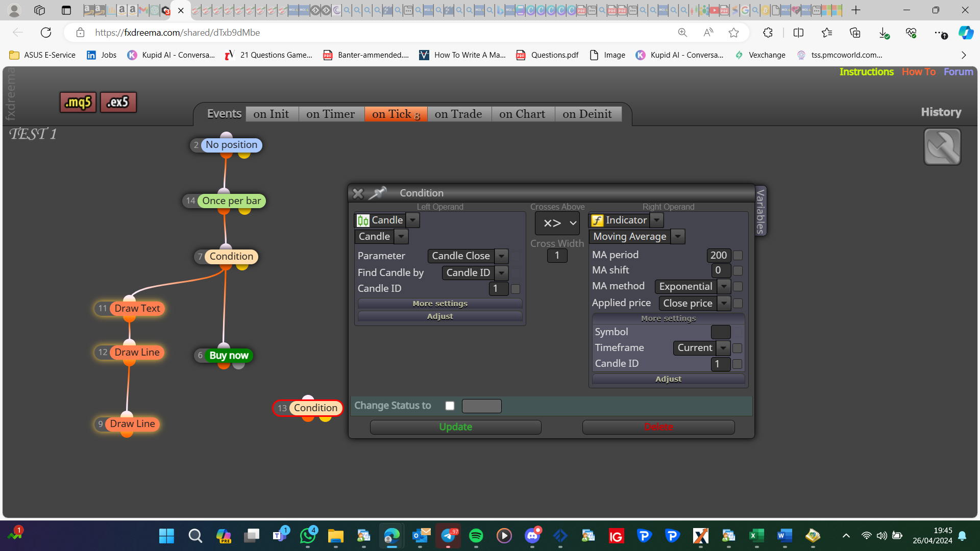The image size is (980, 551).
Task: Tick the checkbox beside MA period
Action: [x=738, y=255]
